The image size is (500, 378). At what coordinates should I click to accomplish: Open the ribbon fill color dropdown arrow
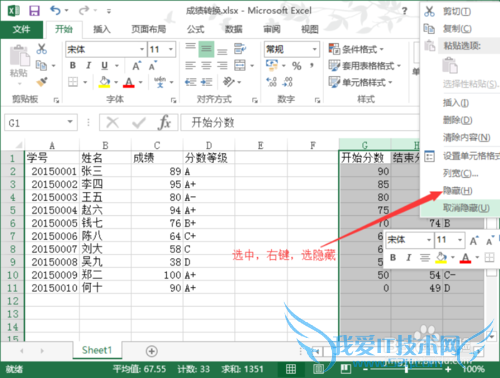pyautogui.click(x=116, y=82)
